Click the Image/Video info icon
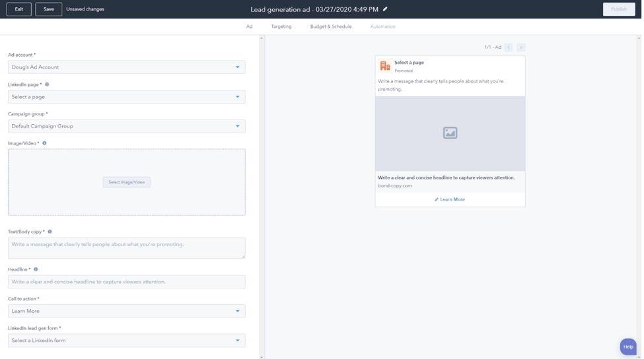644x359 pixels. pos(44,143)
